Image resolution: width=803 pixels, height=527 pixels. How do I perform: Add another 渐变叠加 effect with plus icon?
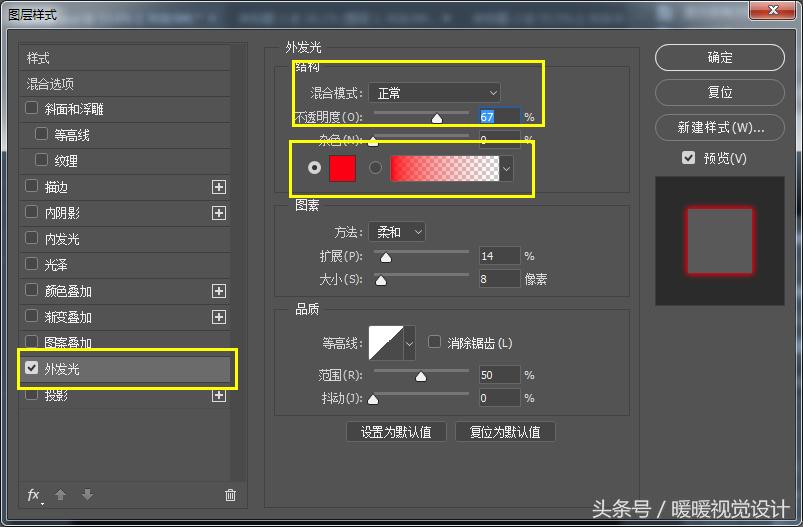point(219,317)
